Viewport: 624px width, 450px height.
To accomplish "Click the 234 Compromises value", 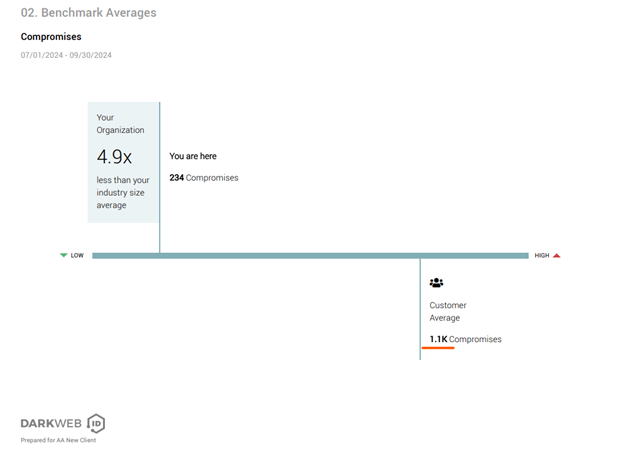I will (204, 178).
